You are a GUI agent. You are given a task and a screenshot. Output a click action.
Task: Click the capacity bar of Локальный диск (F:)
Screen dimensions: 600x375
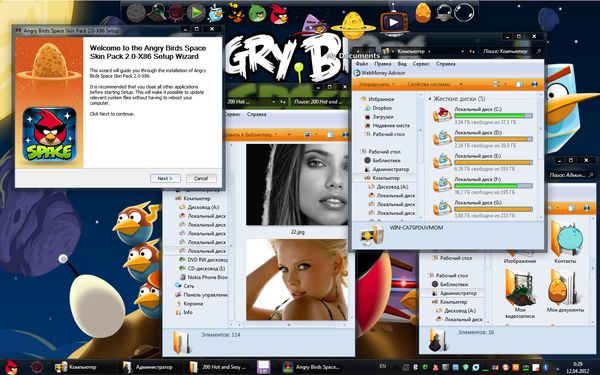(x=493, y=186)
